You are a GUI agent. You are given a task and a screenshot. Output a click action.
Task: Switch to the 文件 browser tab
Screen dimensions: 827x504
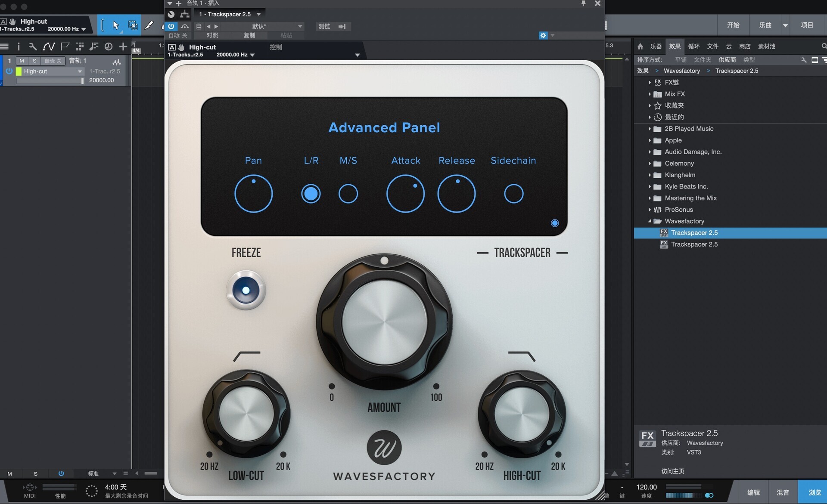[x=713, y=46]
